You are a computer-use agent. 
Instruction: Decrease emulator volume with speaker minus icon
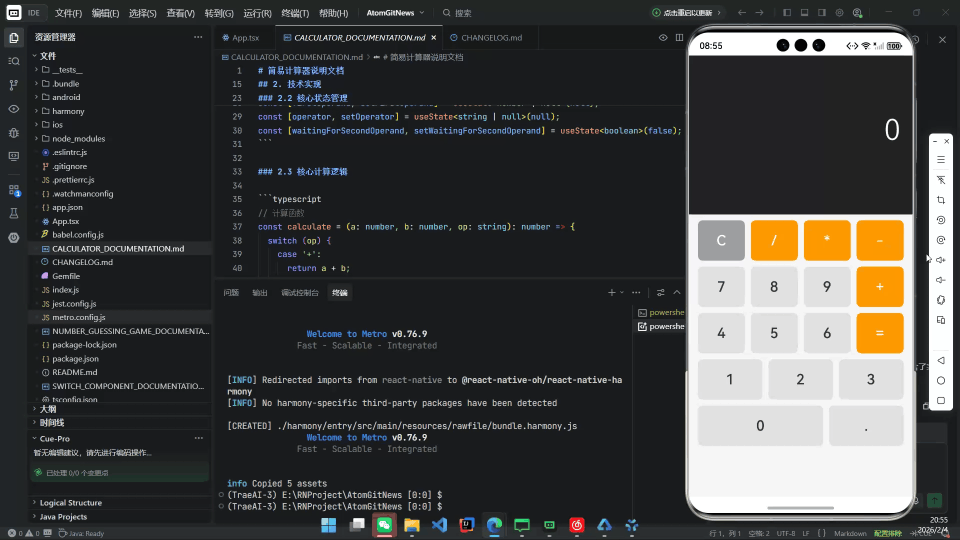941,280
